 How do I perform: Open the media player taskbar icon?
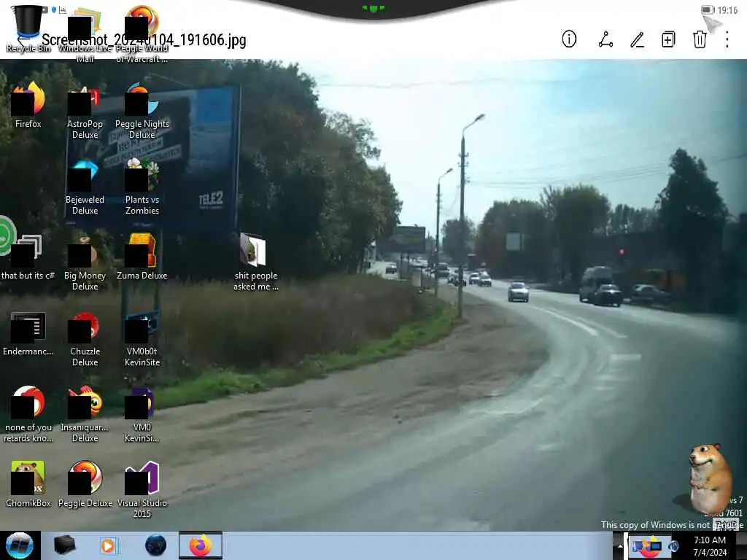coord(109,545)
